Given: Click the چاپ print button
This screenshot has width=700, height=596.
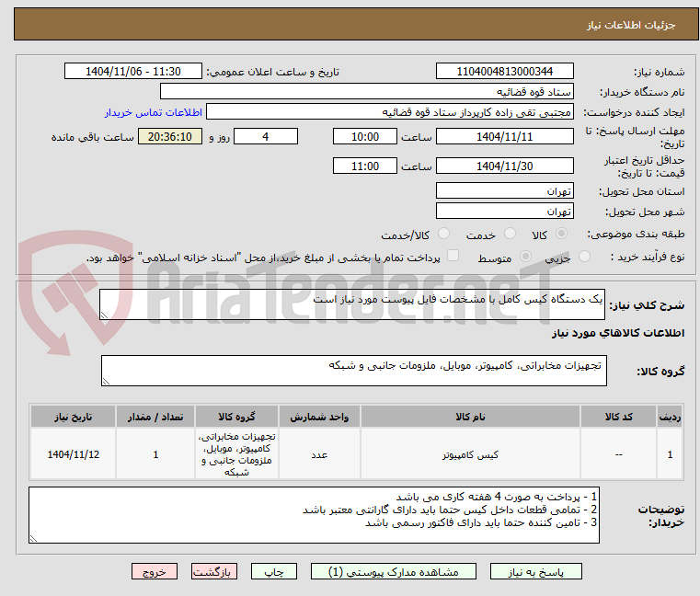Looking at the screenshot, I should point(274,571).
